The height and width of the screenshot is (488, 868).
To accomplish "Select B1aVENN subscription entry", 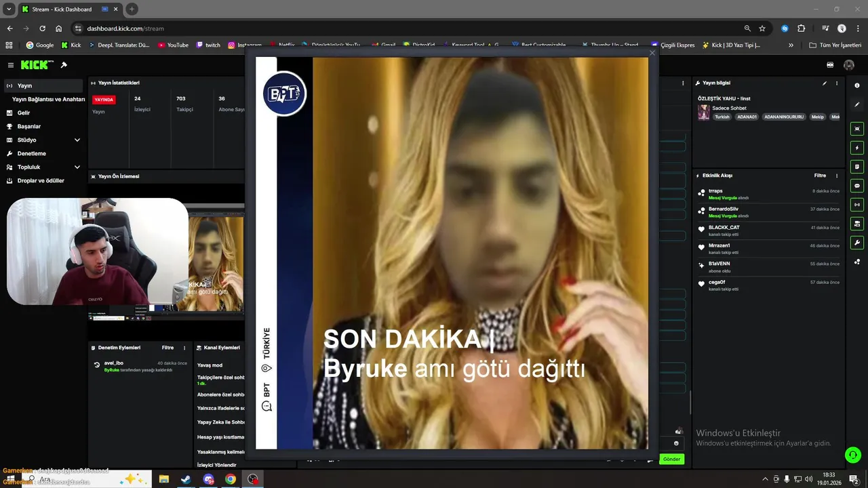I will coord(769,266).
